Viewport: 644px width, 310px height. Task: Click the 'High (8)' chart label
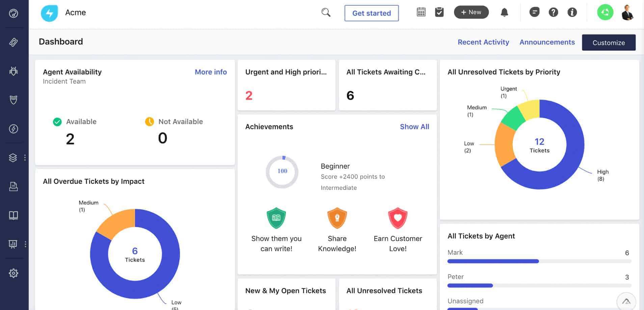602,175
